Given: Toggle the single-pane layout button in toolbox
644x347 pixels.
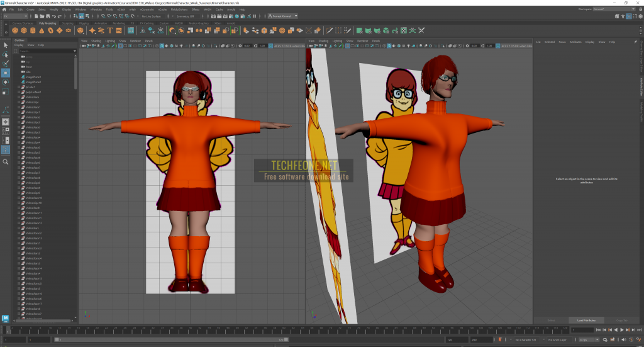Looking at the screenshot, I should (x=6, y=122).
